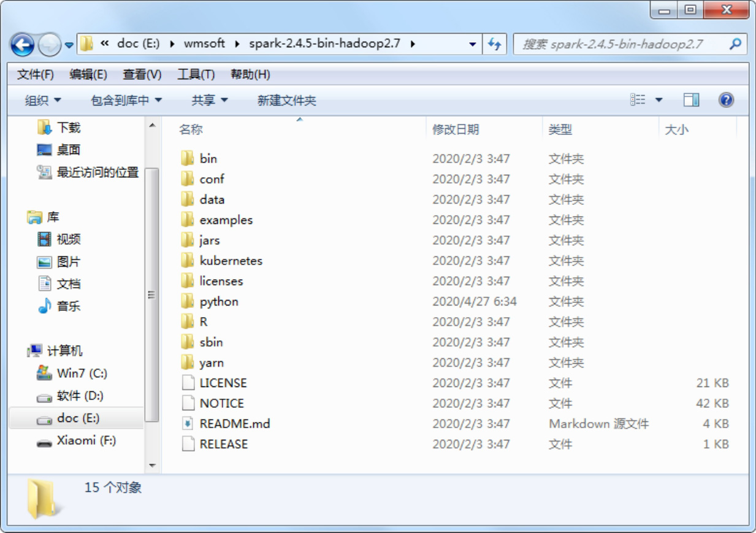Expand the address bar history dropdown

(472, 44)
